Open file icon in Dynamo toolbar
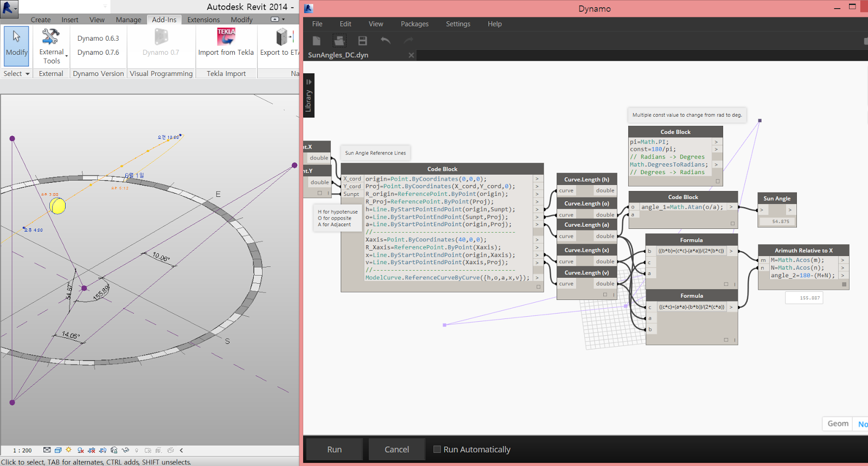The height and width of the screenshot is (466, 868). (340, 41)
